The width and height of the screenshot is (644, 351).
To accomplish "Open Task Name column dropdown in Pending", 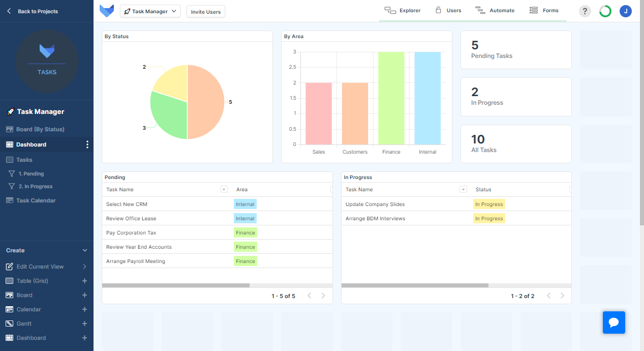I will tap(224, 189).
